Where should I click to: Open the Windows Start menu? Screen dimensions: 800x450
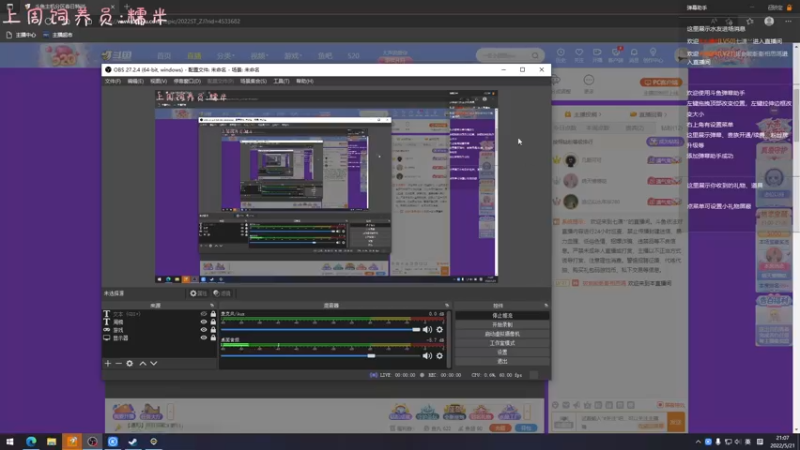[x=10, y=442]
